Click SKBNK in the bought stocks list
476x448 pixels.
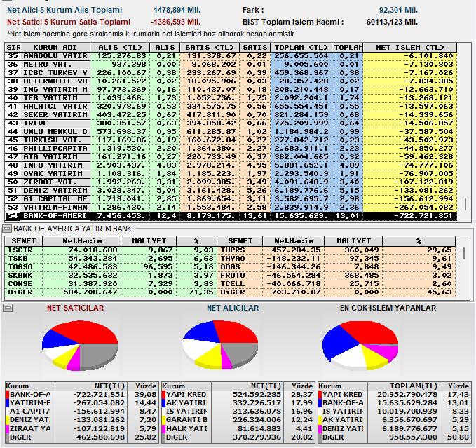click(x=20, y=276)
